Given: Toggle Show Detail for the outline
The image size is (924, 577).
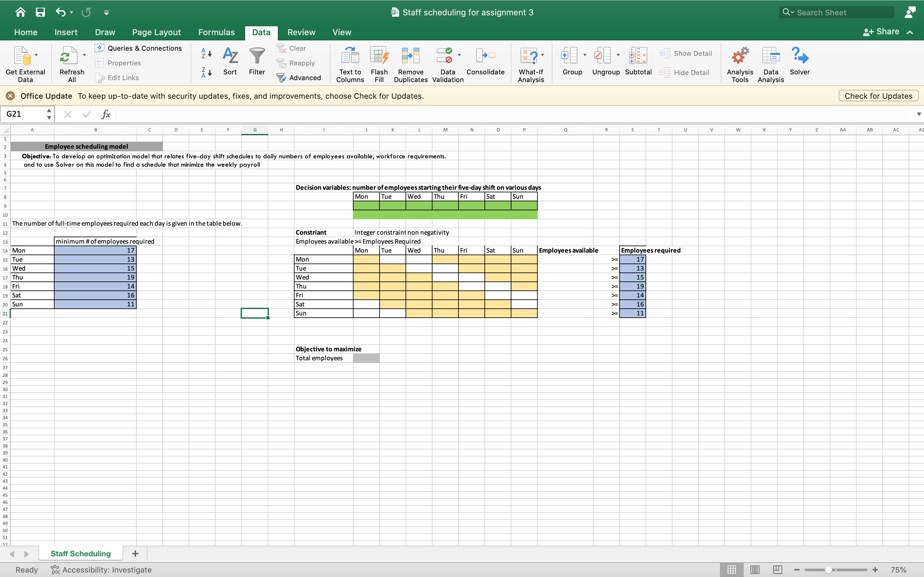Looking at the screenshot, I should (x=686, y=54).
